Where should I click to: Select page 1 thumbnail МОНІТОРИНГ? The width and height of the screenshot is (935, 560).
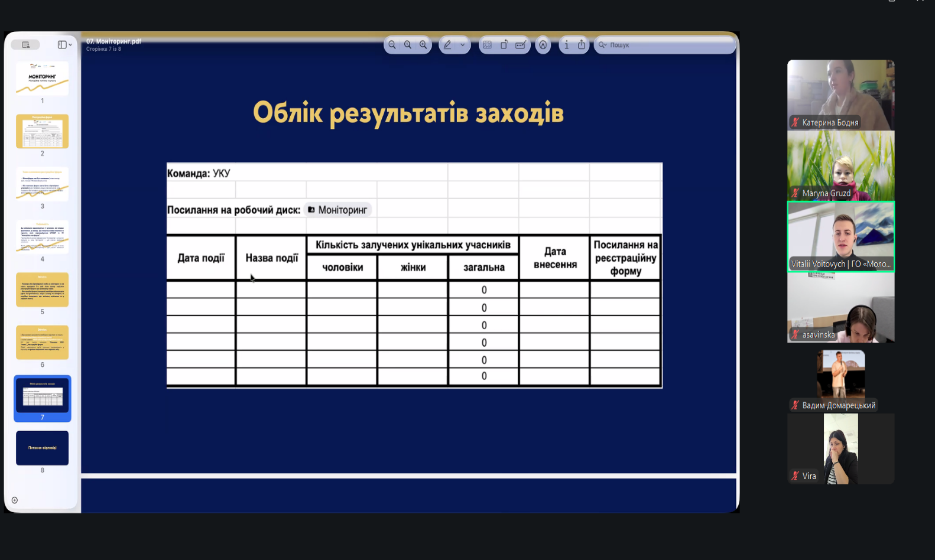pyautogui.click(x=42, y=79)
